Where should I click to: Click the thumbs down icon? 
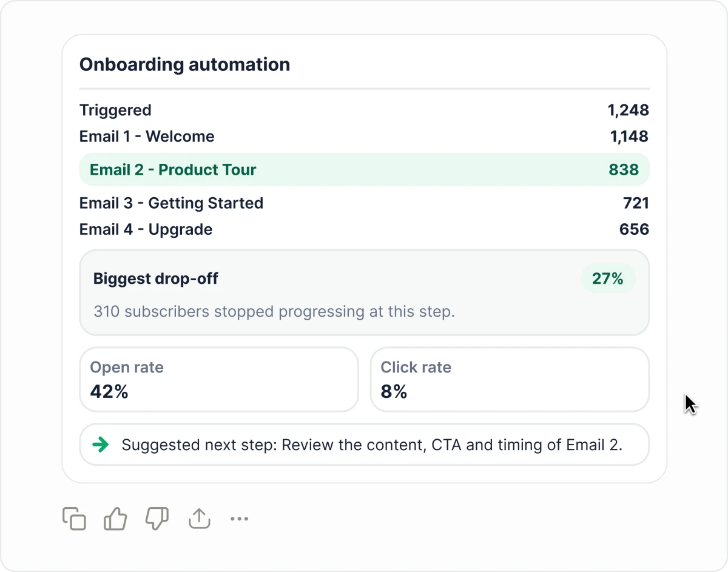pyautogui.click(x=157, y=519)
